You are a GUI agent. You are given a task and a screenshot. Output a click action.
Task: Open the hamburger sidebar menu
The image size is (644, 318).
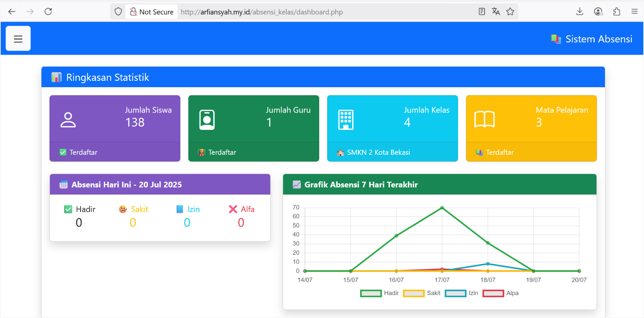tap(18, 39)
